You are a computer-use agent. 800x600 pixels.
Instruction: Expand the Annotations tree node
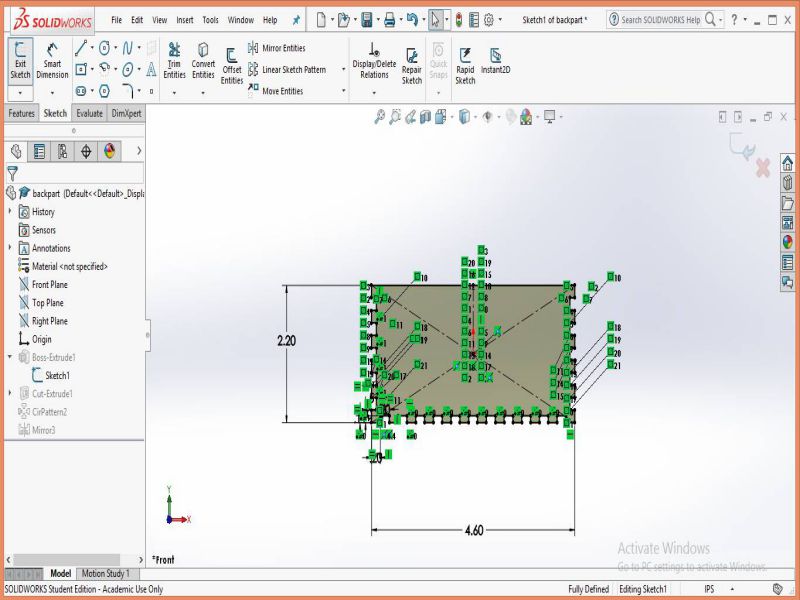(9, 247)
